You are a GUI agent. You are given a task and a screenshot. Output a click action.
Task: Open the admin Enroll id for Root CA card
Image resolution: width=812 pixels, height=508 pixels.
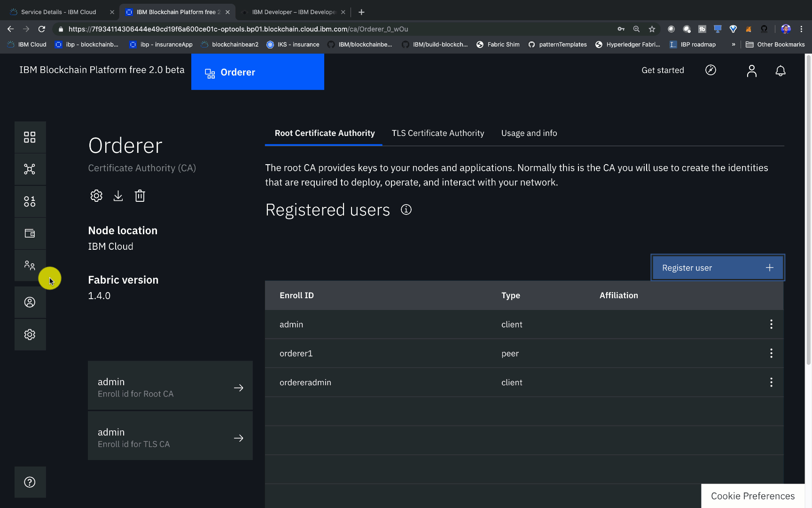[170, 385]
